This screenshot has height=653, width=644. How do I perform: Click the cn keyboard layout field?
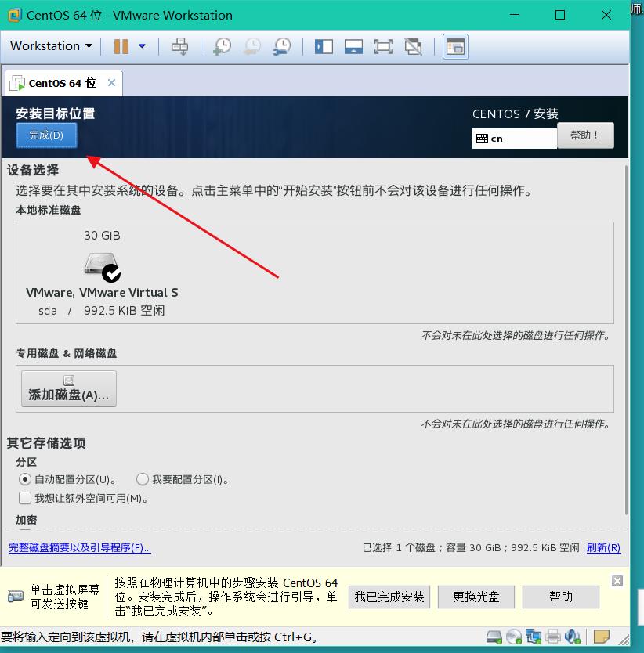coord(515,139)
